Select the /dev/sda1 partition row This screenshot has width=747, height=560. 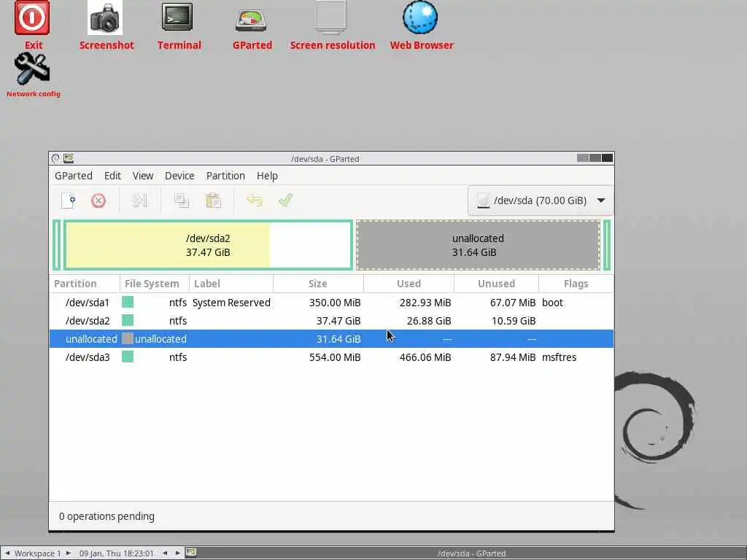332,303
